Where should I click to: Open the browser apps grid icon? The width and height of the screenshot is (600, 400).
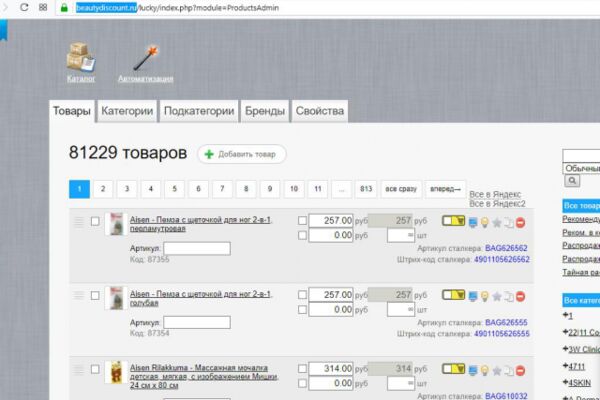[x=43, y=7]
